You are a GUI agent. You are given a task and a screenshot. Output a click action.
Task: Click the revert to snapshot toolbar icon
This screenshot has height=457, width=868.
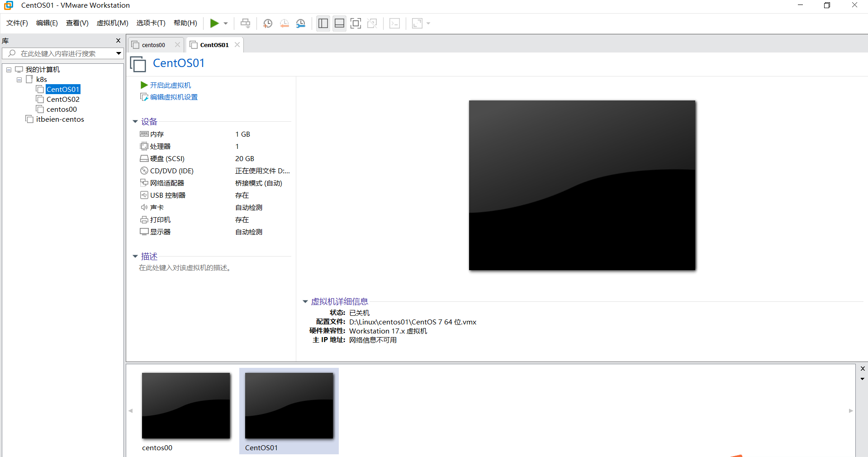(284, 23)
